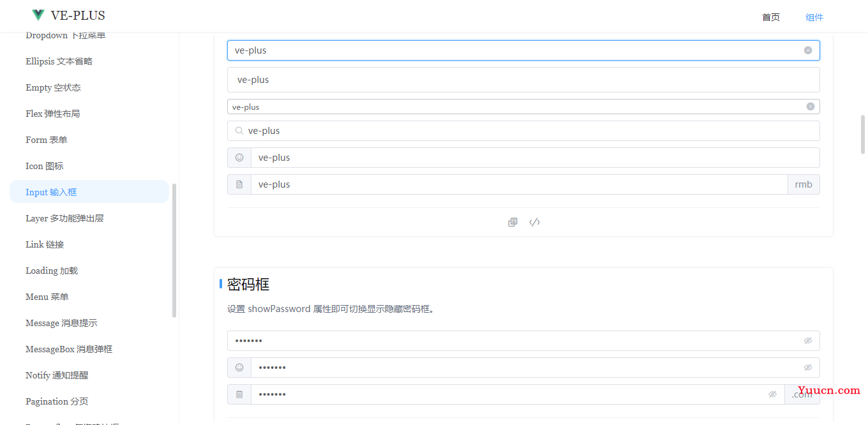
Task: Click the smiley prefix icon beside ve-plus input
Action: point(239,158)
